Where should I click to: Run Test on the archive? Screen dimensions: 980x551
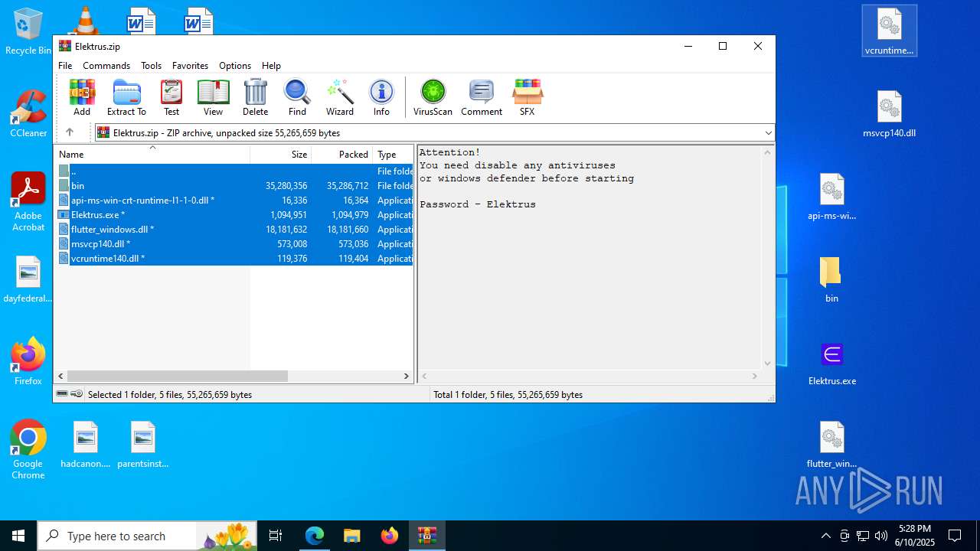coord(171,97)
